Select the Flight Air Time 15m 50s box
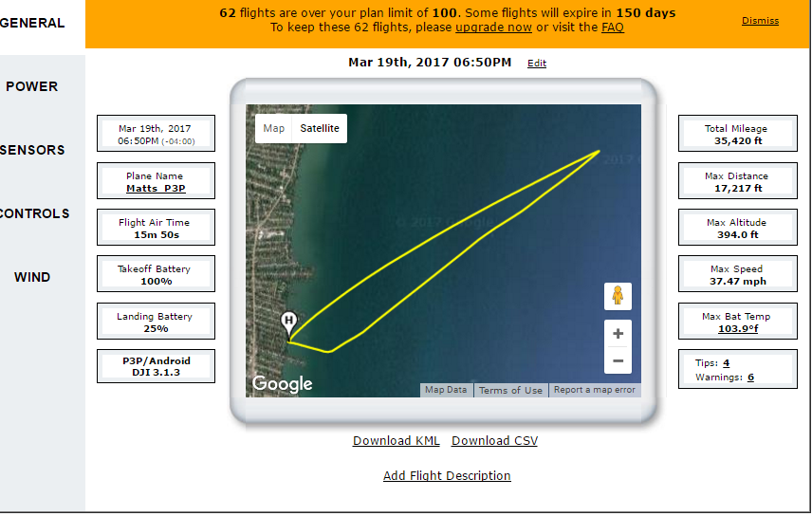 156,228
